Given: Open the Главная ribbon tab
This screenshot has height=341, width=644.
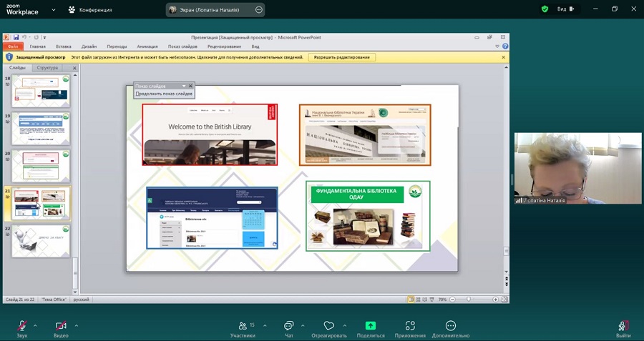Looking at the screenshot, I should coord(37,46).
